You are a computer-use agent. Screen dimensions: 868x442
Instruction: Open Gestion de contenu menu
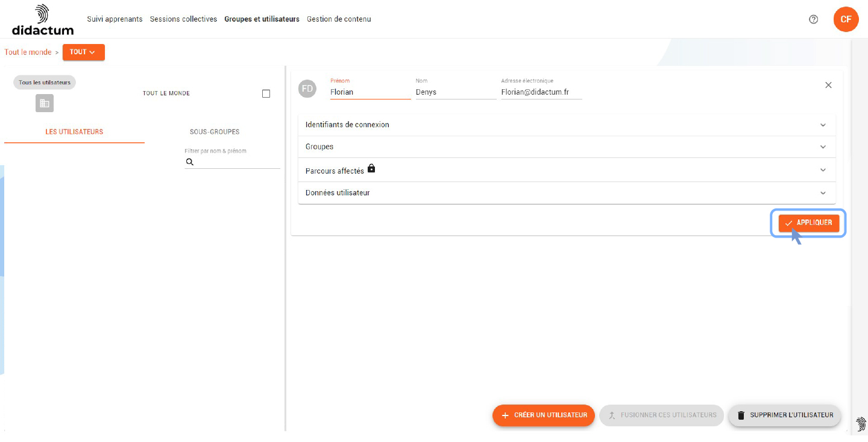coord(339,19)
